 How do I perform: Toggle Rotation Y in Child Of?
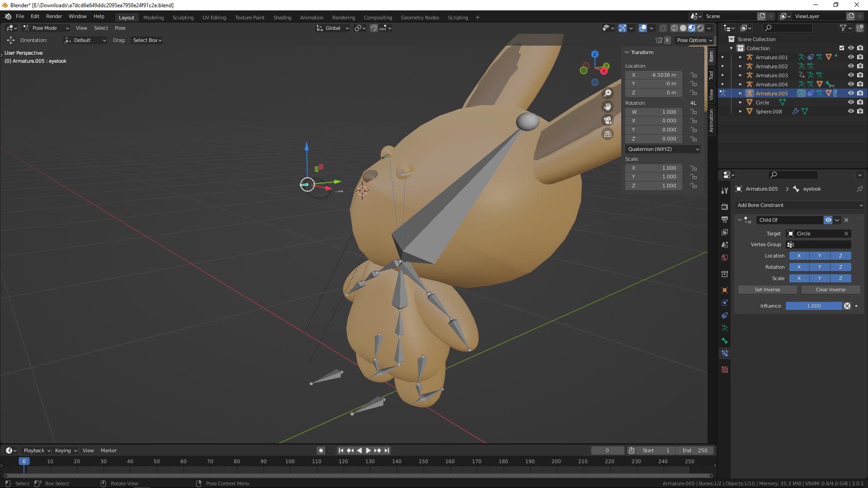[x=820, y=267]
